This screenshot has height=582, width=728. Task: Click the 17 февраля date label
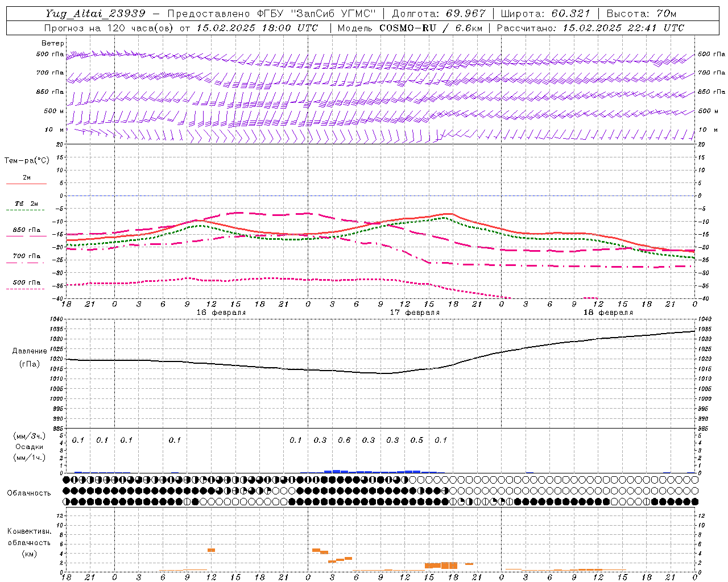click(415, 313)
